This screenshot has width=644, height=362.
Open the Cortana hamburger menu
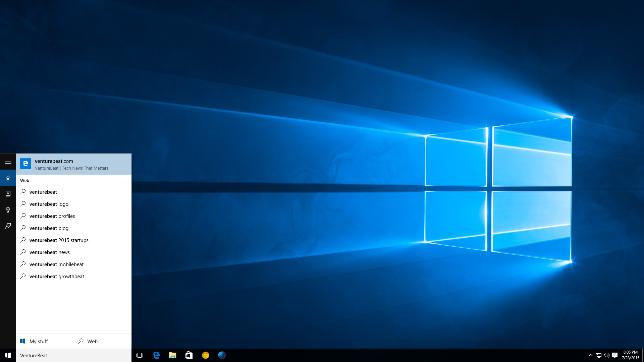click(8, 162)
